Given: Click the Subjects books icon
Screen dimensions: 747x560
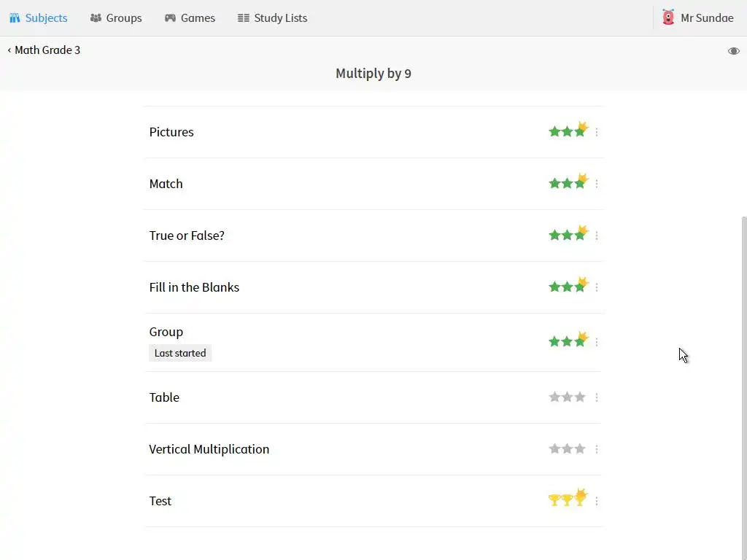Looking at the screenshot, I should pos(15,18).
